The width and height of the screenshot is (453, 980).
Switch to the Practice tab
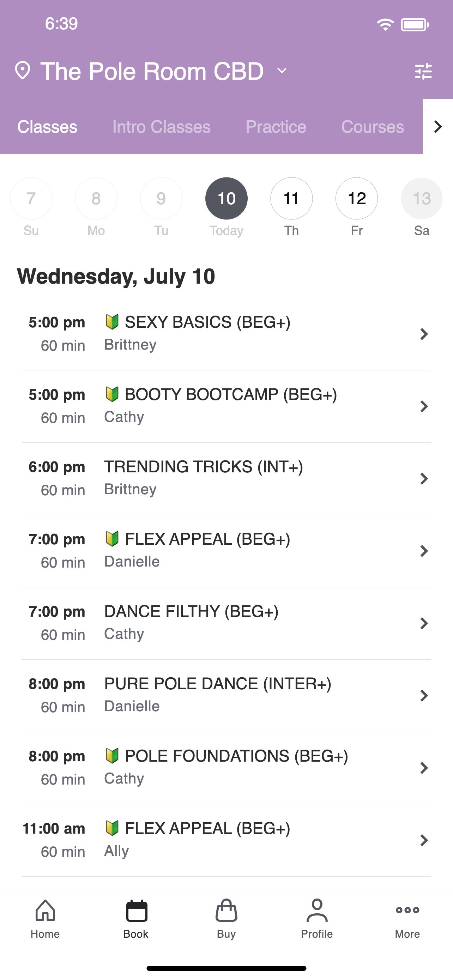click(x=276, y=127)
